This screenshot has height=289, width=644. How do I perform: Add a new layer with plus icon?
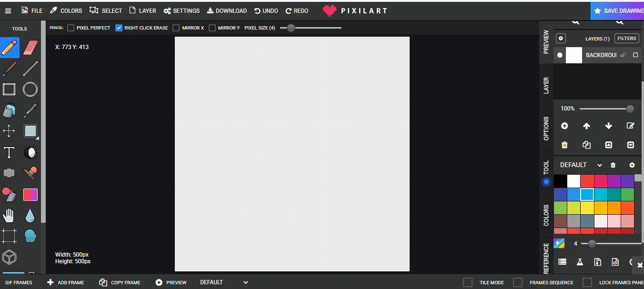coord(564,126)
